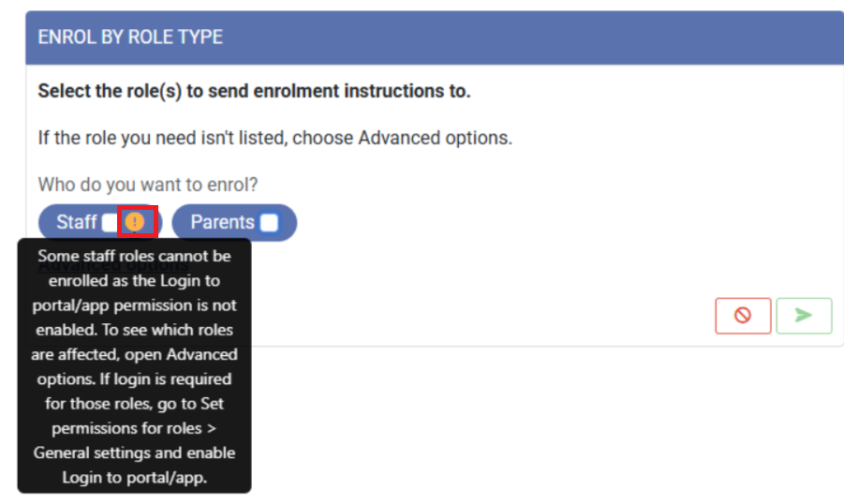This screenshot has width=844, height=504.
Task: Click the 'Who do you want to enrol?' label
Action: (x=148, y=184)
